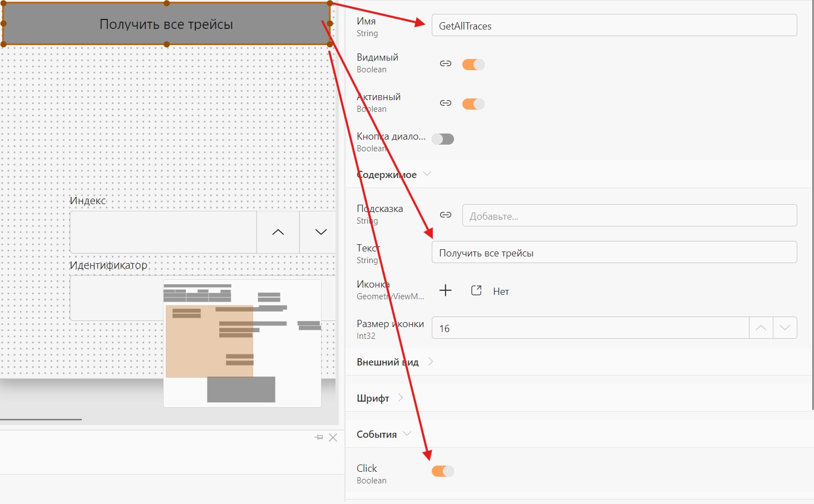Toggle the Видимый switch
Viewport: 814px width, 504px height.
click(473, 65)
